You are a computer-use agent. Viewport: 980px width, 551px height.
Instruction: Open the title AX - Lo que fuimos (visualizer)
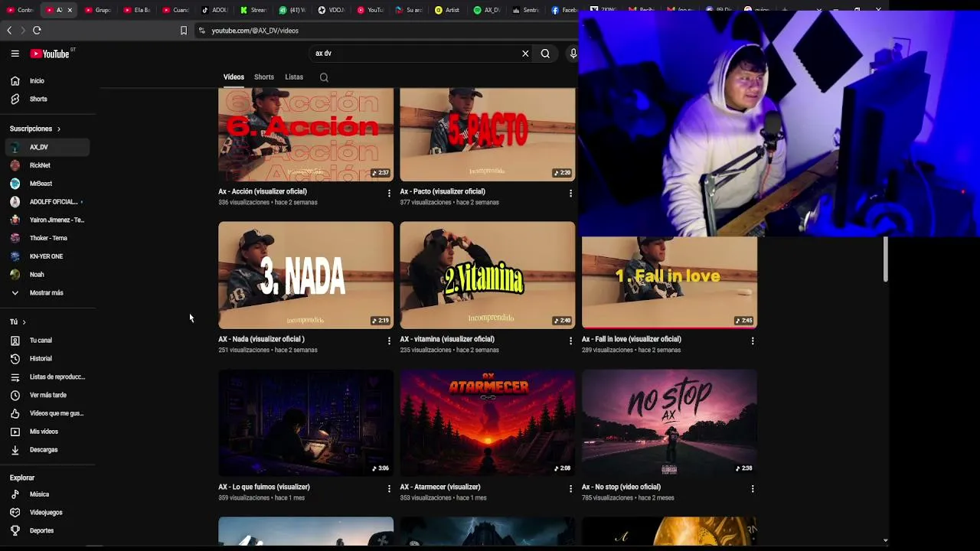pos(264,487)
